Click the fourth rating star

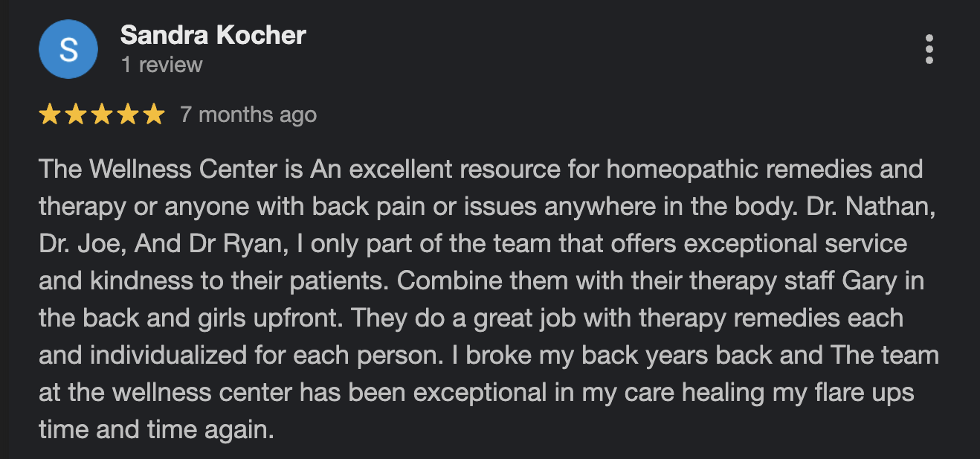coord(127,115)
